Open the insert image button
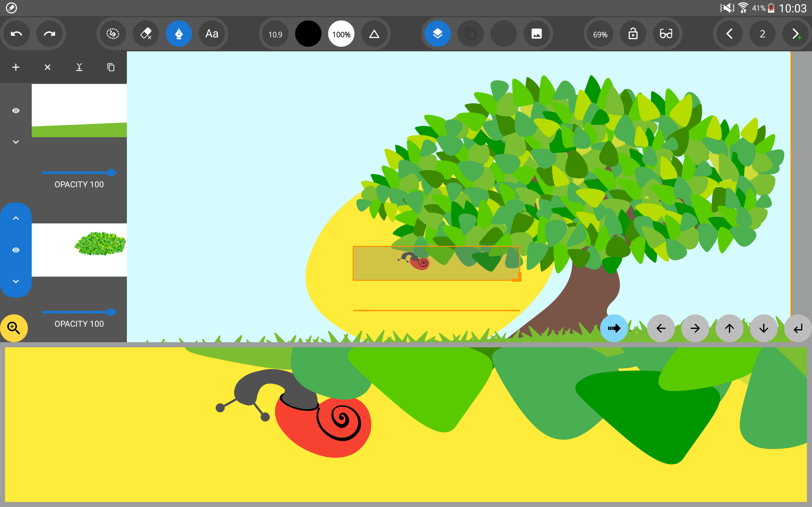Screen dimensions: 812x507 click(x=537, y=34)
